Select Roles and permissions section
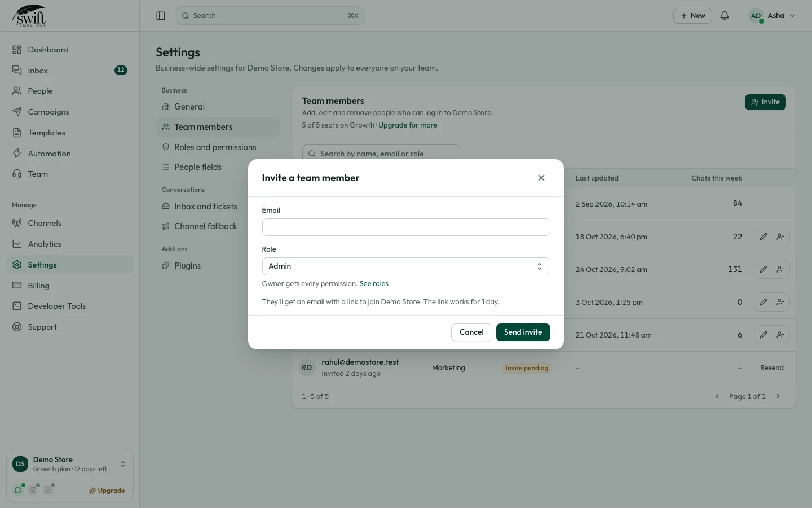 point(218,147)
